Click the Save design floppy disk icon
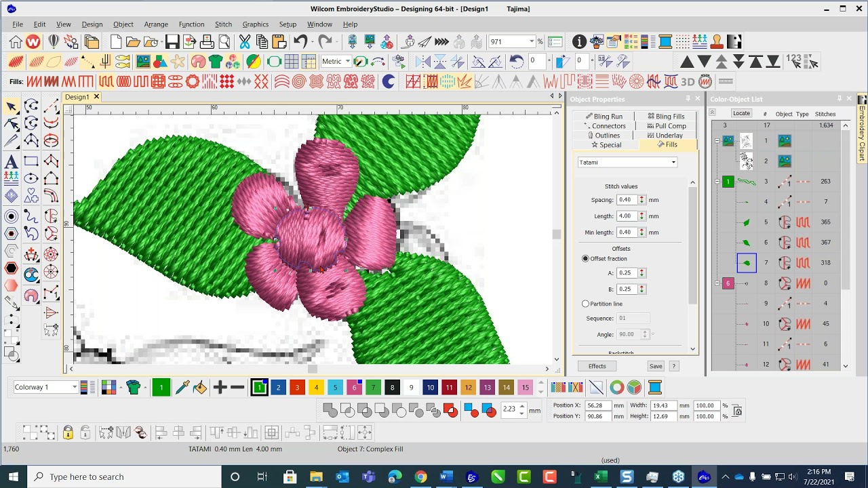 tap(172, 42)
